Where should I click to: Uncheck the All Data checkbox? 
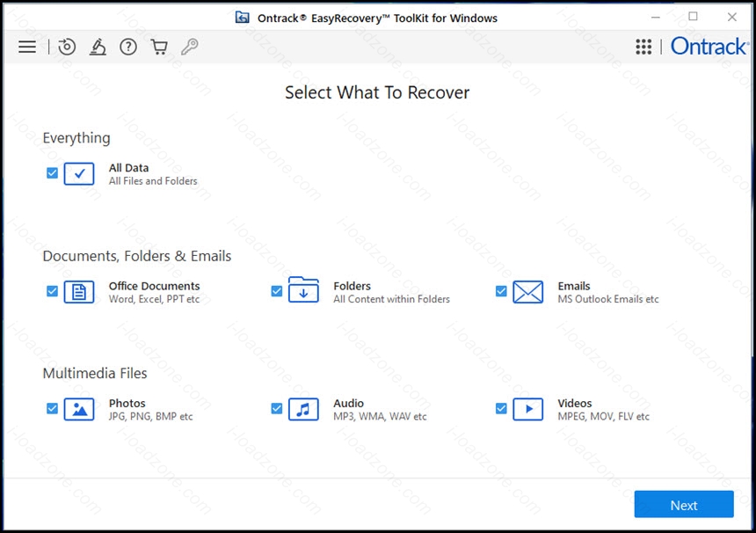point(52,172)
